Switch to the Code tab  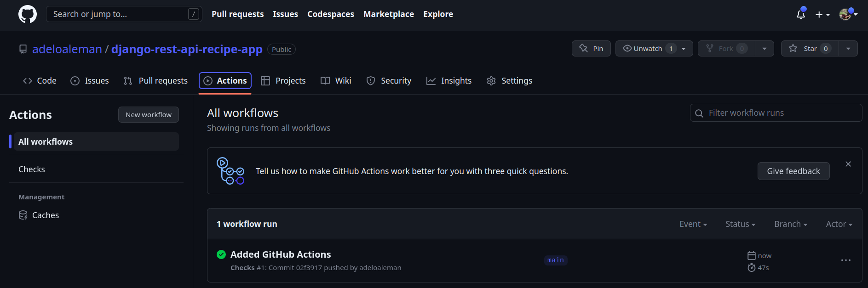[40, 81]
